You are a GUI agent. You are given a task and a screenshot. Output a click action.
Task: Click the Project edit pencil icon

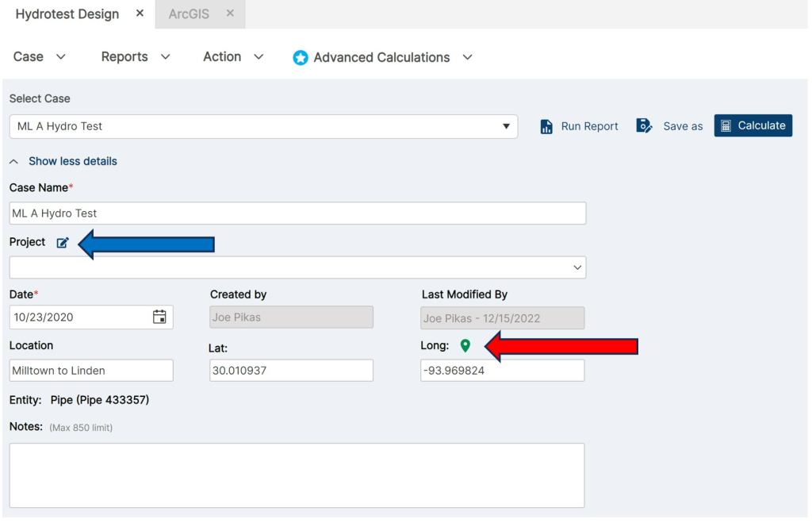pos(63,243)
